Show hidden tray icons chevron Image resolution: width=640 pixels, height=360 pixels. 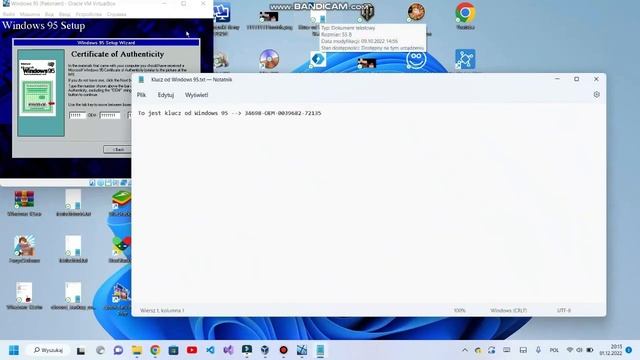pos(464,350)
